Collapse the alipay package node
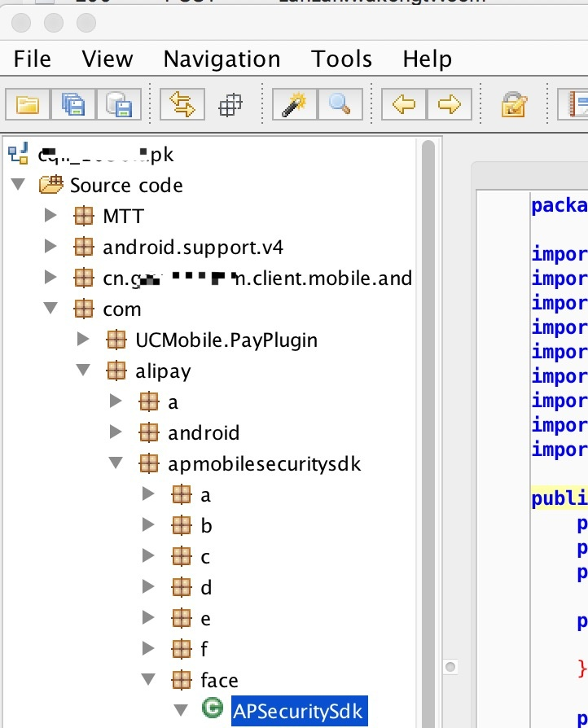This screenshot has width=588, height=728. point(83,370)
